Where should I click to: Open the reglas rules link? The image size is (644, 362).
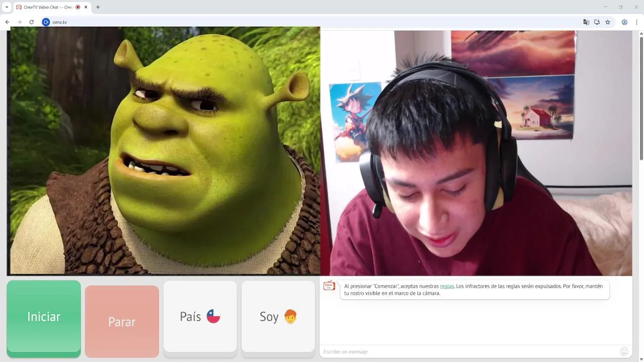pyautogui.click(x=447, y=286)
